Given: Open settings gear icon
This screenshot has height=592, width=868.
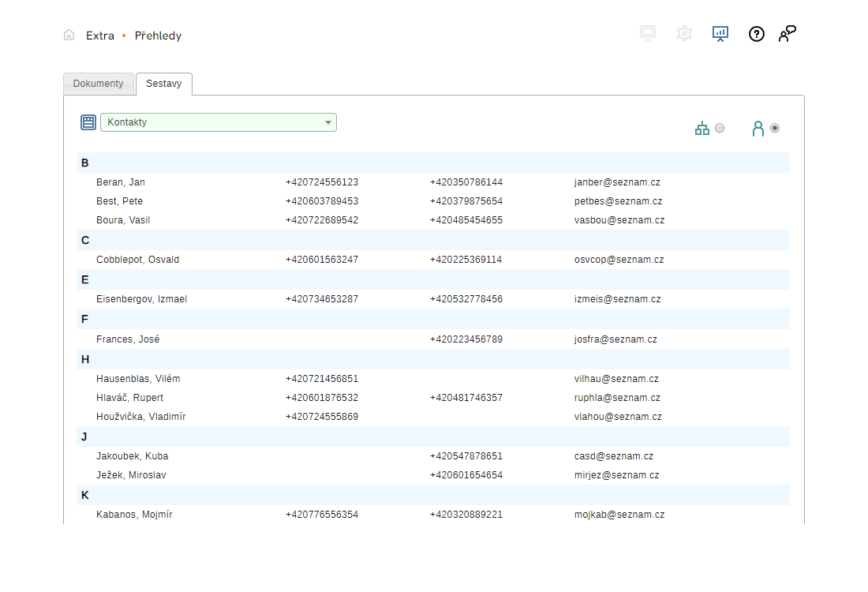Looking at the screenshot, I should [684, 33].
